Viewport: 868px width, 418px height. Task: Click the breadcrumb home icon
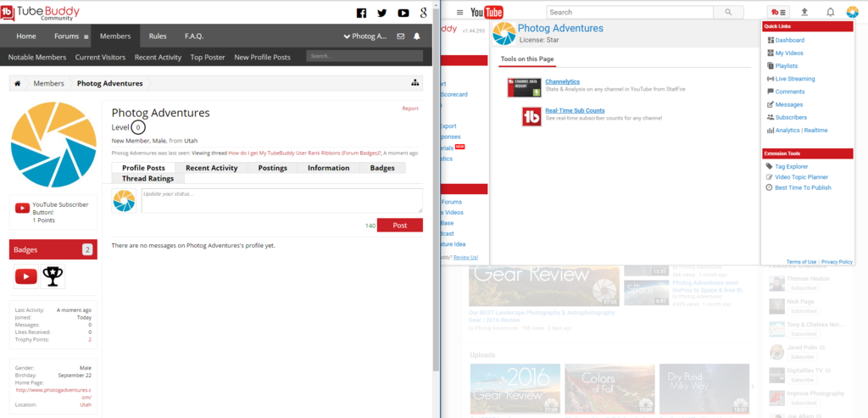click(17, 84)
